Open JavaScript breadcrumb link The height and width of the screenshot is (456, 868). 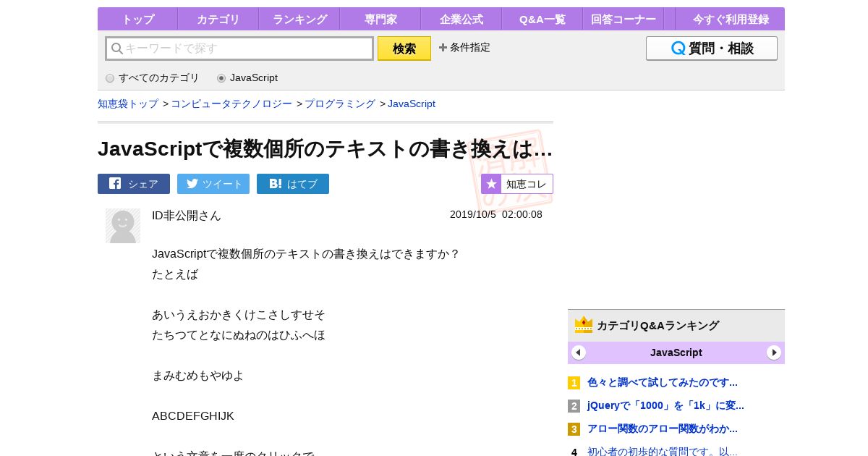tap(412, 104)
